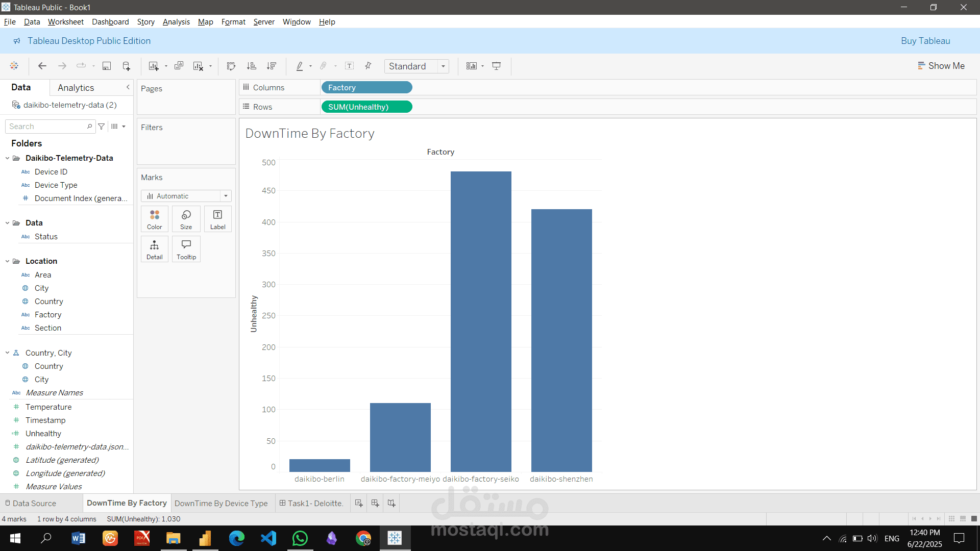This screenshot has width=980, height=551.
Task: Click the Tableau start page logo icon
Action: [x=14, y=66]
